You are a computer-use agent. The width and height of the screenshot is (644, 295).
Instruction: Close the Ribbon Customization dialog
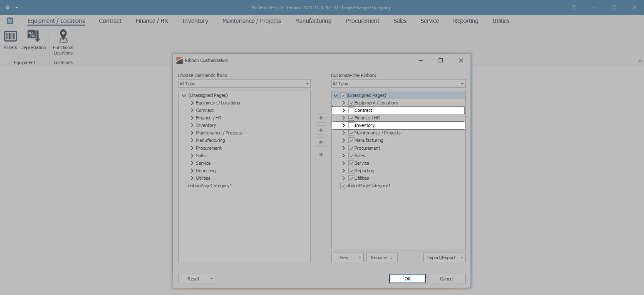tap(461, 60)
